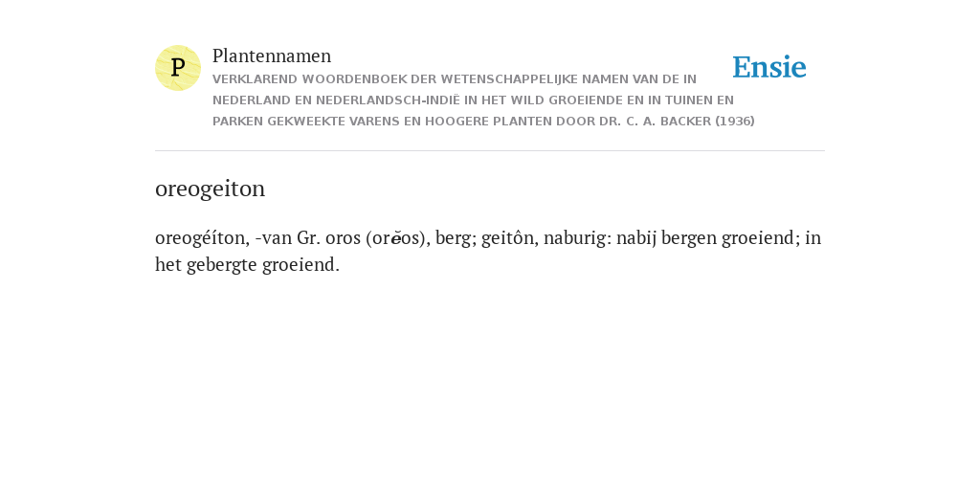
Task: Click the yellow circular P icon
Action: coord(178,68)
